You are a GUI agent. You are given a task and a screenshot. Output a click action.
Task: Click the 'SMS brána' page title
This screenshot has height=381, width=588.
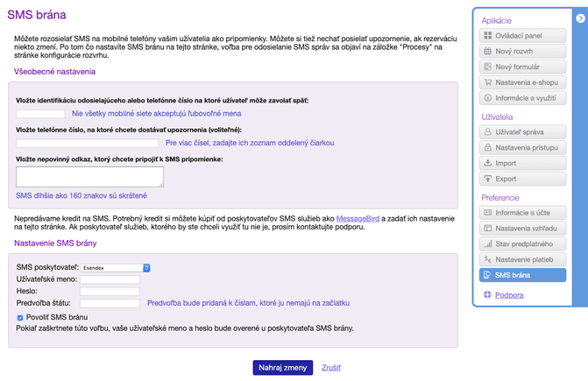click(37, 15)
